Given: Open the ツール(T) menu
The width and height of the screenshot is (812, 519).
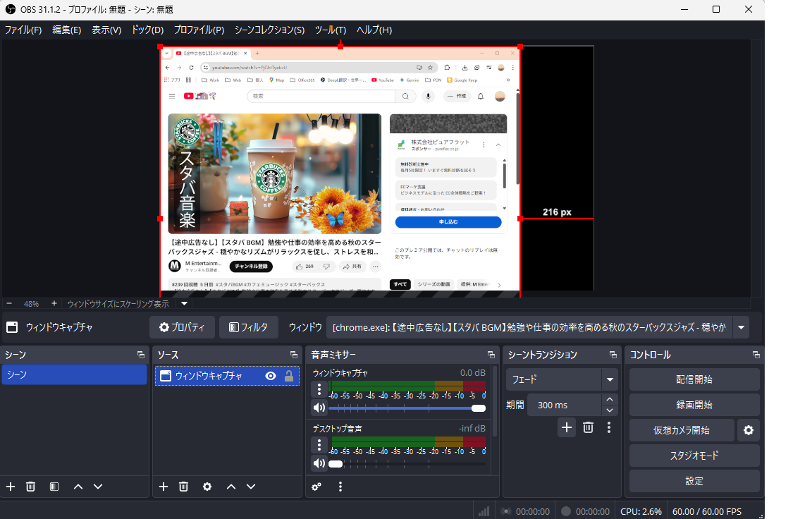Looking at the screenshot, I should (x=330, y=30).
